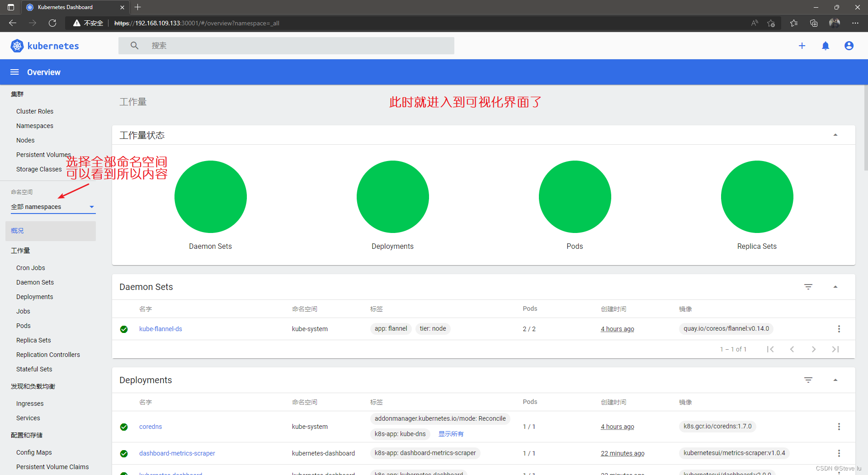
Task: Open the browser favorites star icon
Action: click(x=794, y=23)
